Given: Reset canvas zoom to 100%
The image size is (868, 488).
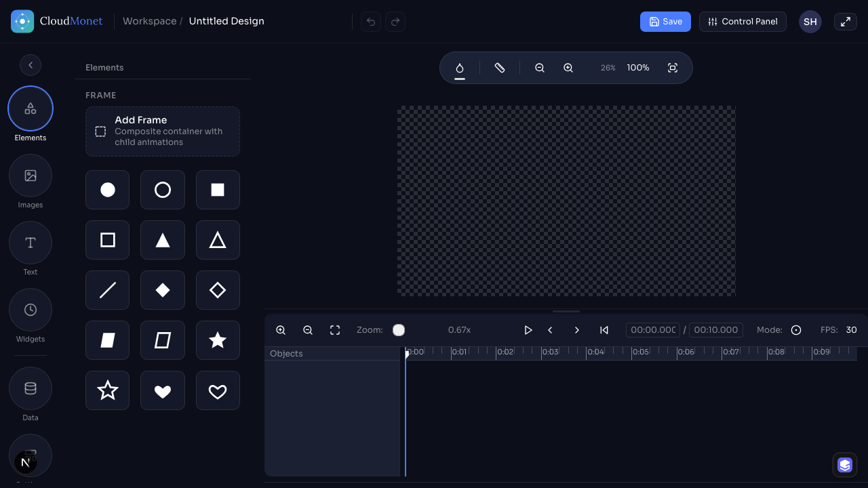Looking at the screenshot, I should [x=638, y=68].
